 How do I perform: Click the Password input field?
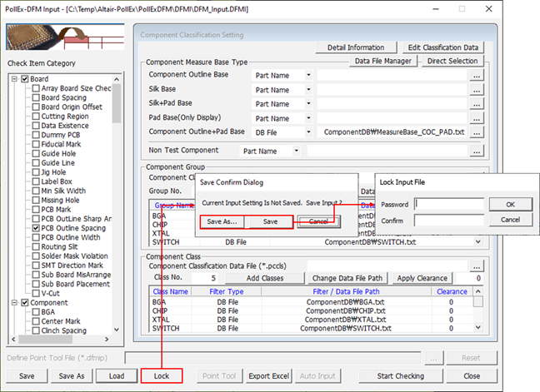click(x=448, y=204)
